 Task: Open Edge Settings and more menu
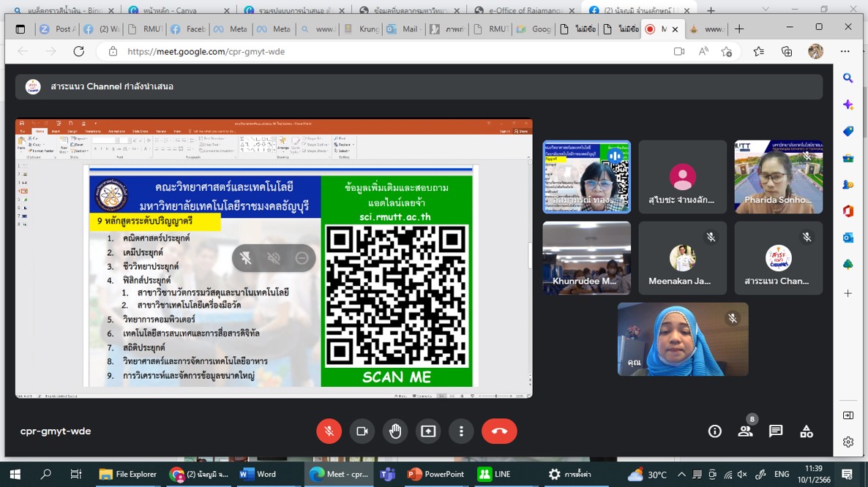(x=845, y=51)
